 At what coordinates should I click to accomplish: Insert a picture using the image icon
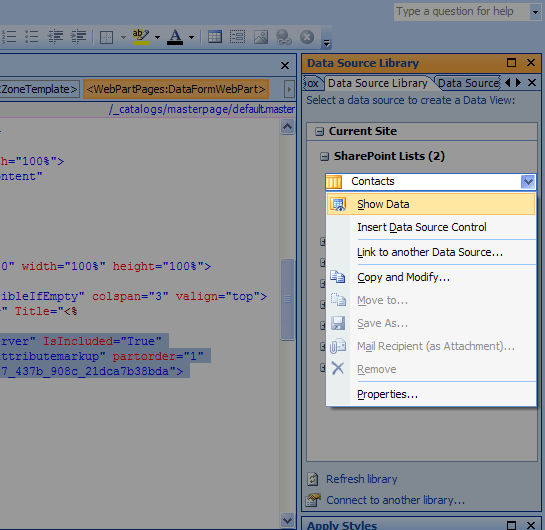pos(261,37)
